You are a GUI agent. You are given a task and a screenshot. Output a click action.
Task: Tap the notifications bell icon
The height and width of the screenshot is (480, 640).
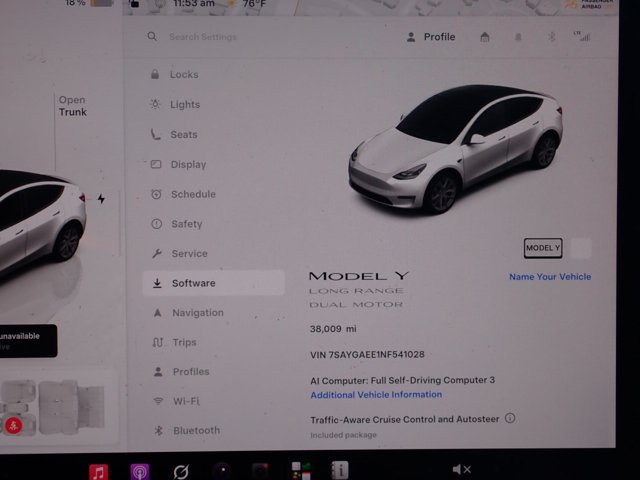(518, 38)
